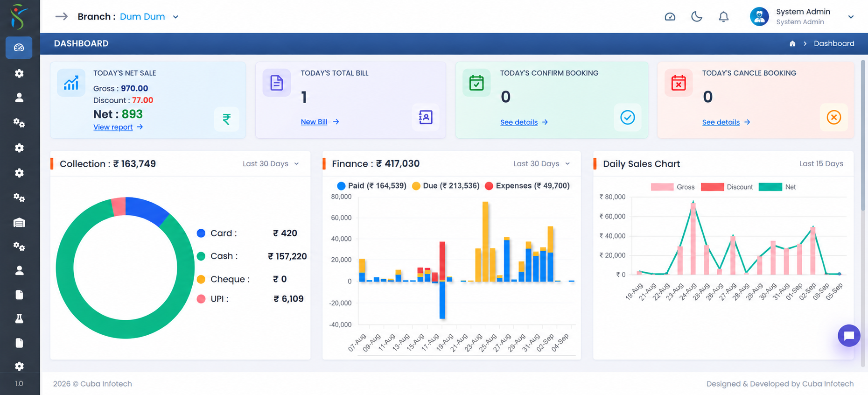
Task: Expand the System Admin profile menu chevron
Action: point(851,17)
